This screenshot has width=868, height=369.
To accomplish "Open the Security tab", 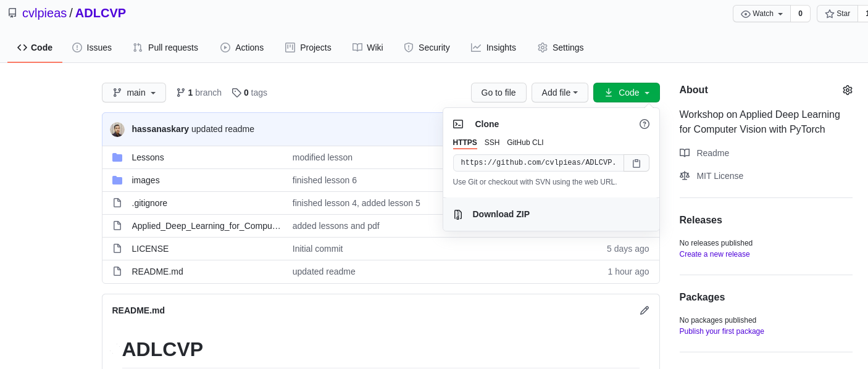I will click(427, 48).
